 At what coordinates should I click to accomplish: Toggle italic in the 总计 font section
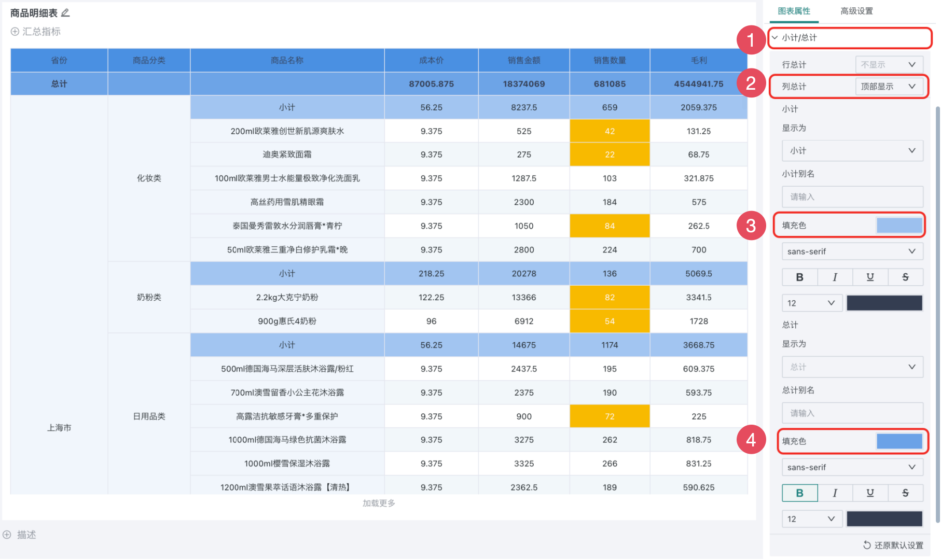coord(835,493)
